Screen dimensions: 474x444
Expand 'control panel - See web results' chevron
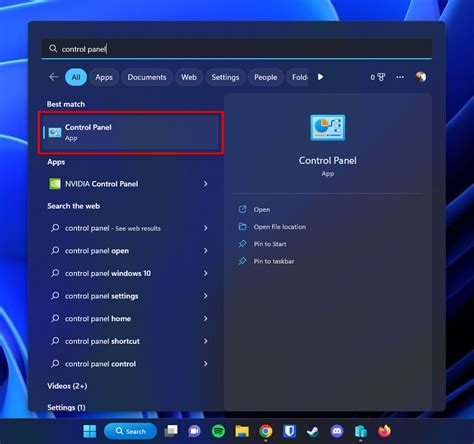pos(206,228)
